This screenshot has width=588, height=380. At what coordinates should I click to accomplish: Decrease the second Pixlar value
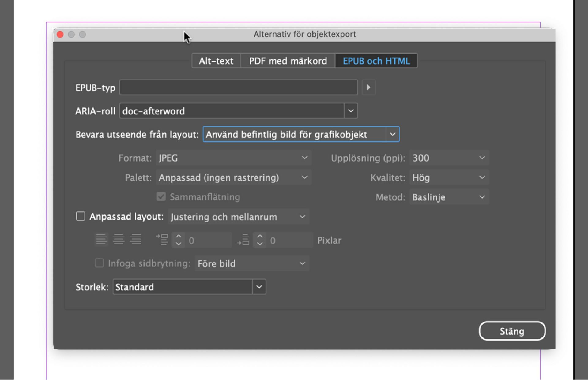(x=260, y=244)
